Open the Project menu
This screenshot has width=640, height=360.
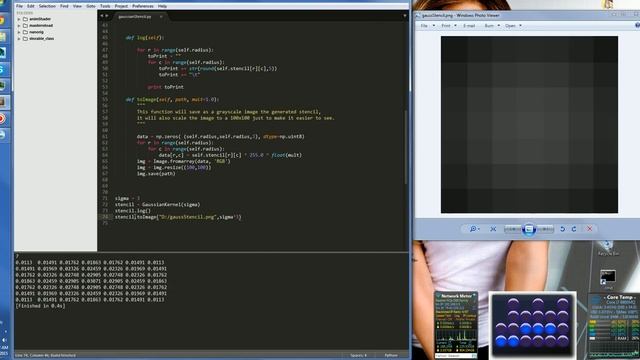click(121, 6)
